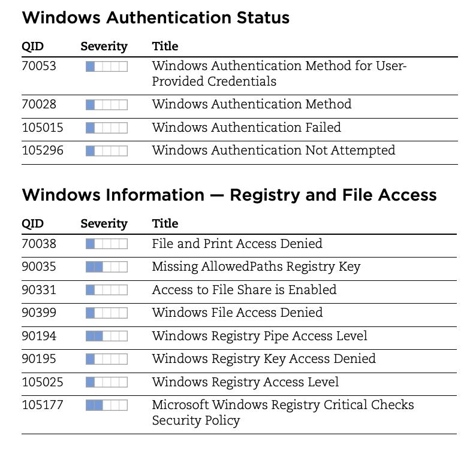Select Windows Registry Pipe Access Level title

coord(260,336)
